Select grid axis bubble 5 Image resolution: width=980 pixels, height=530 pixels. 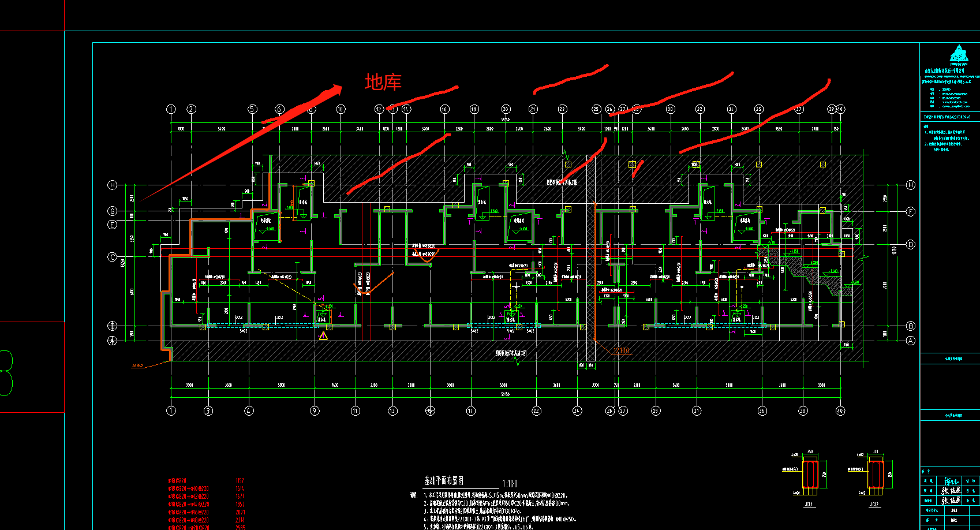(252, 109)
